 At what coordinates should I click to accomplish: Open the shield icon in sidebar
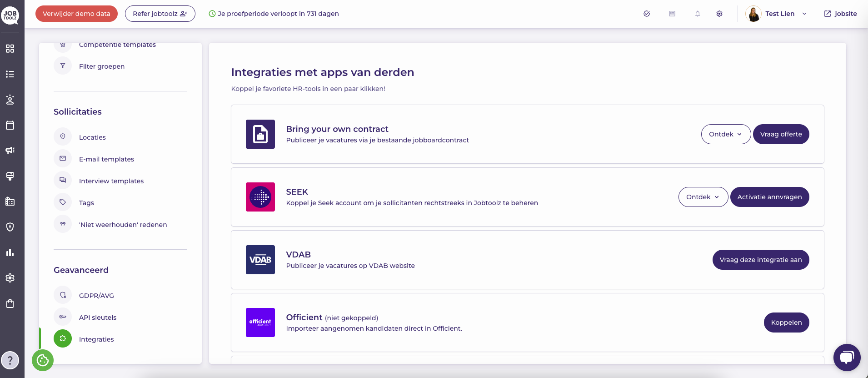tap(10, 227)
